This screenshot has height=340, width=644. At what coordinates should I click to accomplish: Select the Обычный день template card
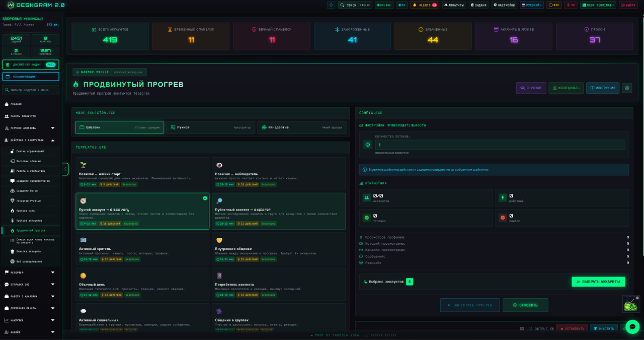(142, 284)
